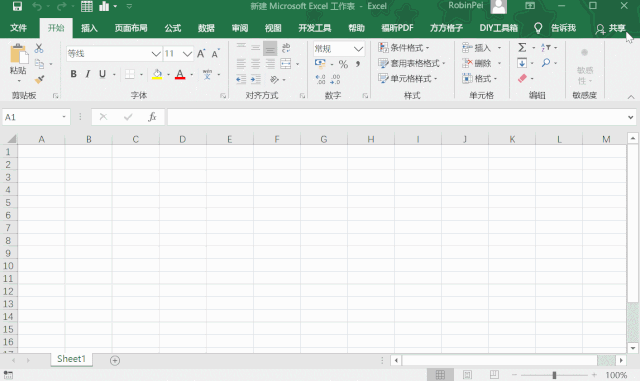Open Find and Select magnifier icon
The width and height of the screenshot is (640, 381).
546,63
